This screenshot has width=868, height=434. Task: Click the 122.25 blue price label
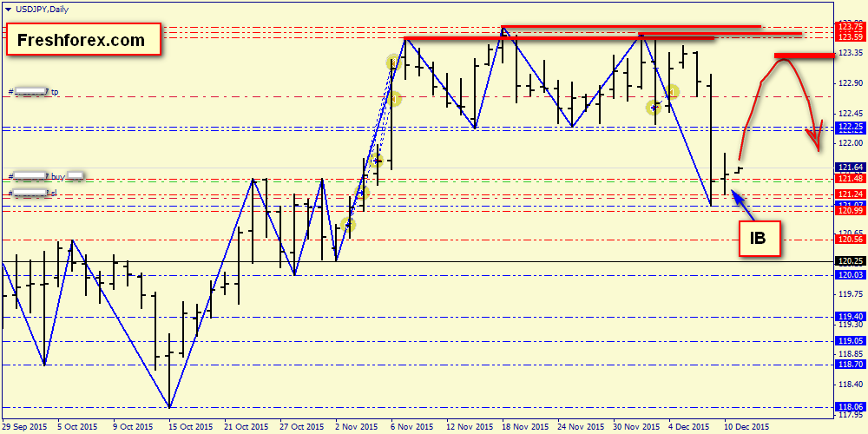tap(851, 128)
